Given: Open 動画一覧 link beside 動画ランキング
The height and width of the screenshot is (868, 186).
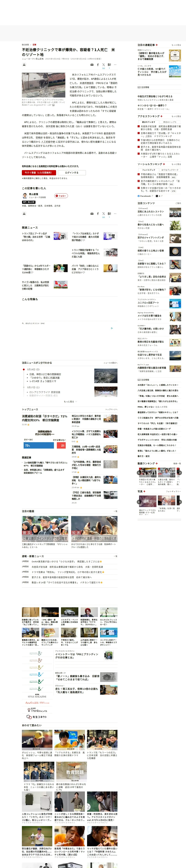Looking at the screenshot, I should [177, 463].
